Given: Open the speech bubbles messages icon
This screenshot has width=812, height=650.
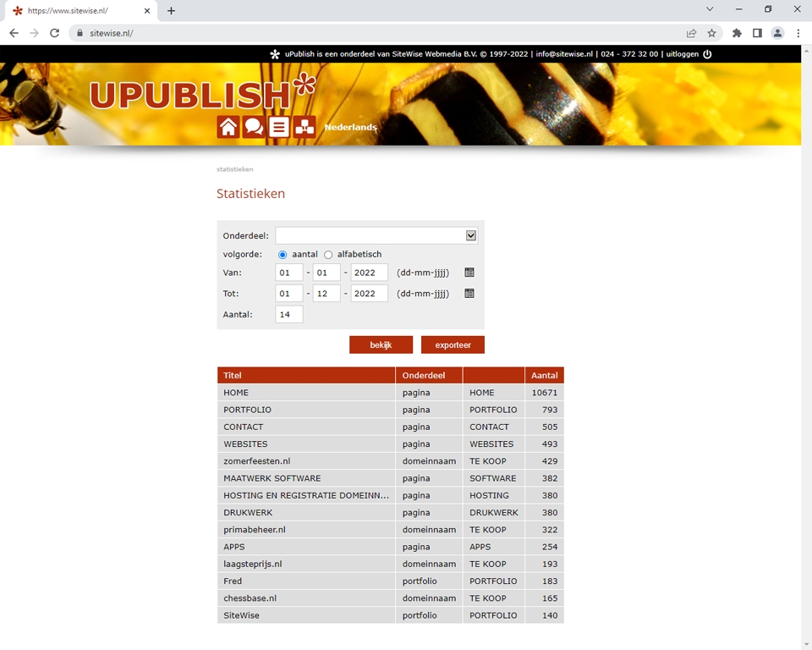Looking at the screenshot, I should pos(254,127).
